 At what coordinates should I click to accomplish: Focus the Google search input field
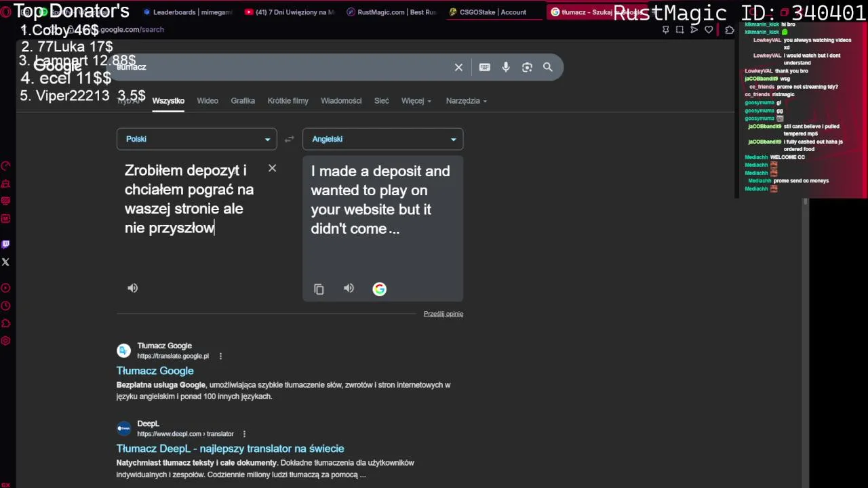click(281, 67)
